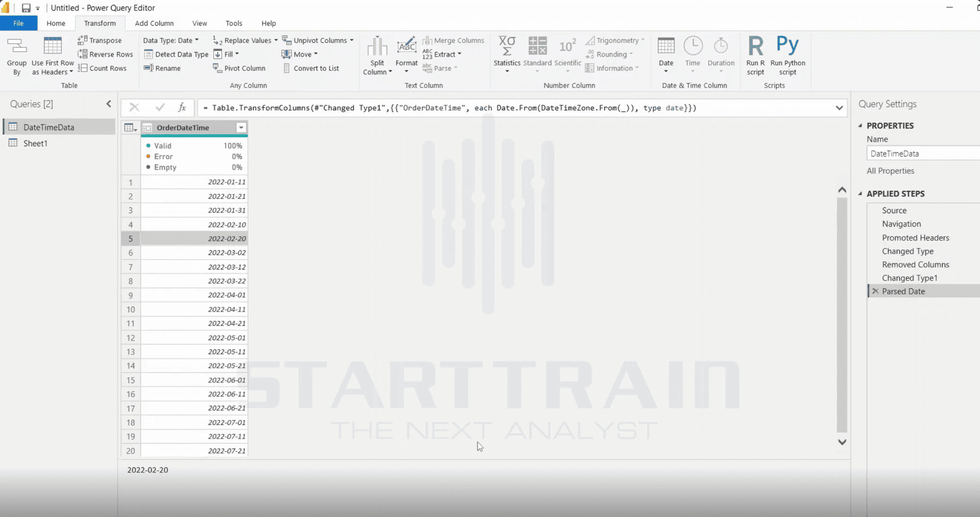Click the Split Column icon
The height and width of the screenshot is (517, 980).
click(377, 46)
